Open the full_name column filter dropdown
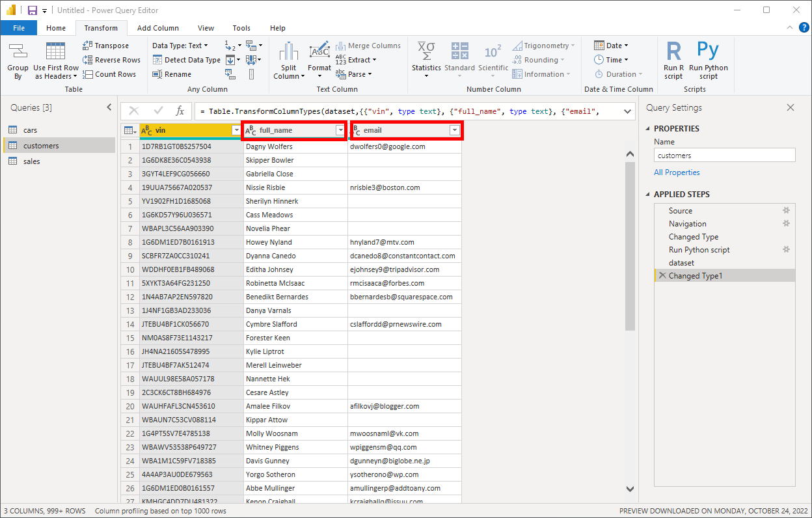 (340, 130)
